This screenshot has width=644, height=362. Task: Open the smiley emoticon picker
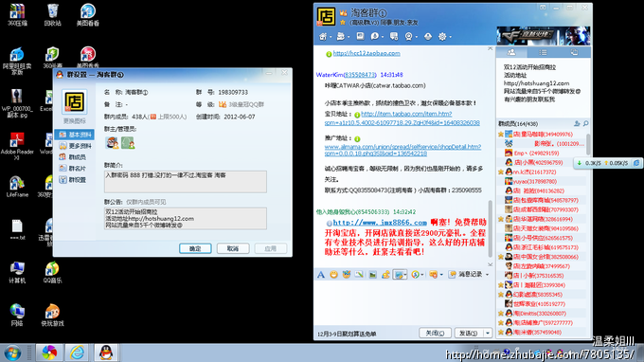pos(334,275)
